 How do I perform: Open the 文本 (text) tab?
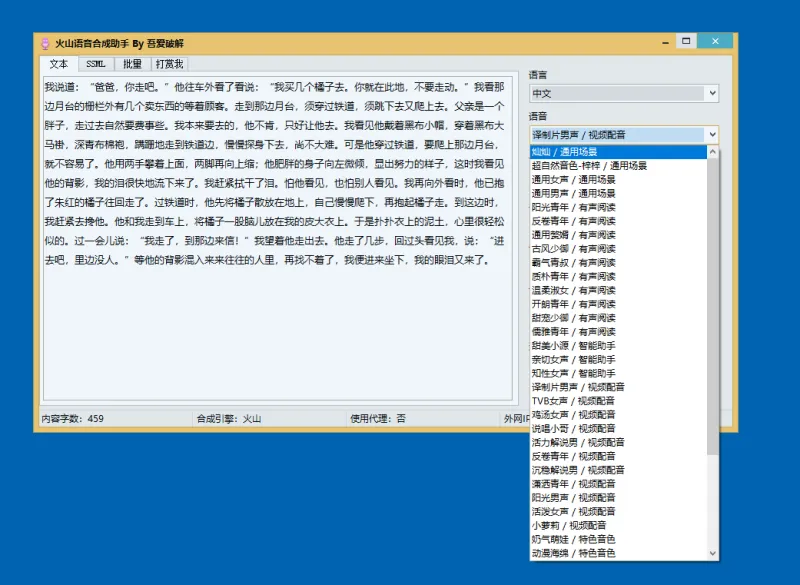57,62
